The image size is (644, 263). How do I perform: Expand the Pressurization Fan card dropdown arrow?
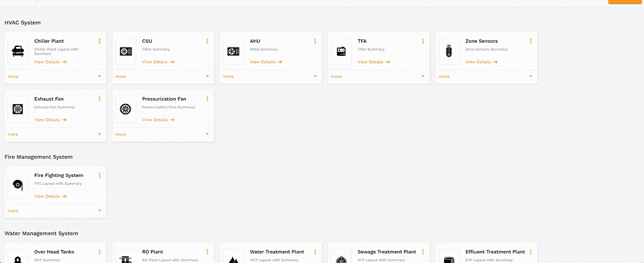pyautogui.click(x=208, y=134)
